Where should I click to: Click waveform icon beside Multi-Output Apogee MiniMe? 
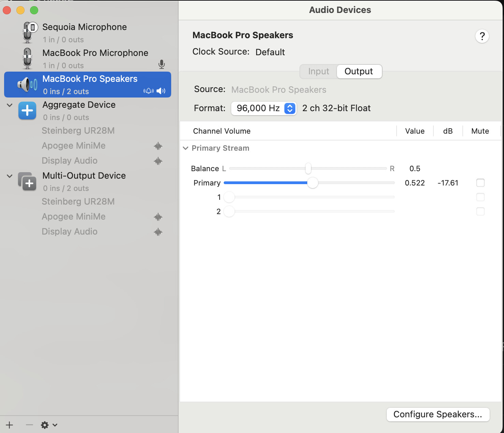click(x=158, y=217)
